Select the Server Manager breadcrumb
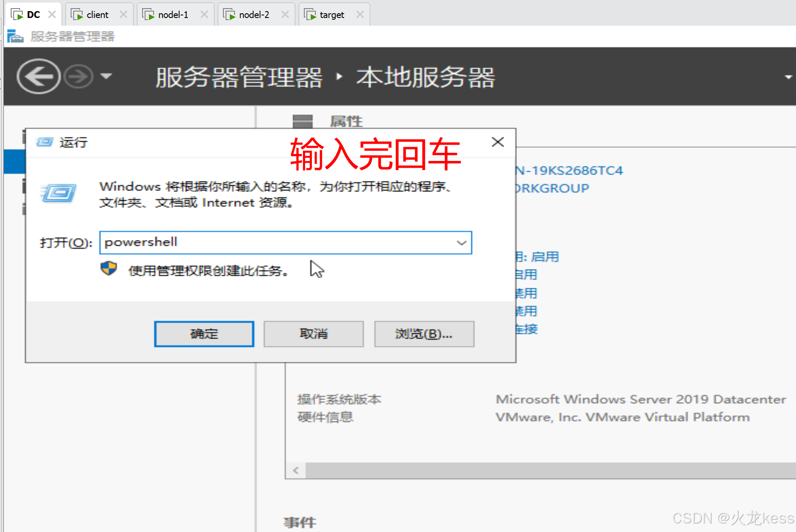This screenshot has height=532, width=796. (239, 77)
